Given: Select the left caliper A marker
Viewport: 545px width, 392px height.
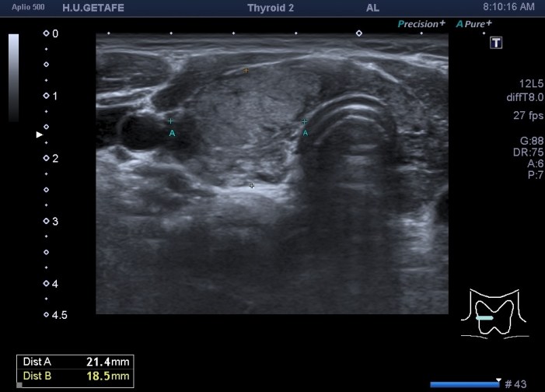Looking at the screenshot, I should 171,121.
